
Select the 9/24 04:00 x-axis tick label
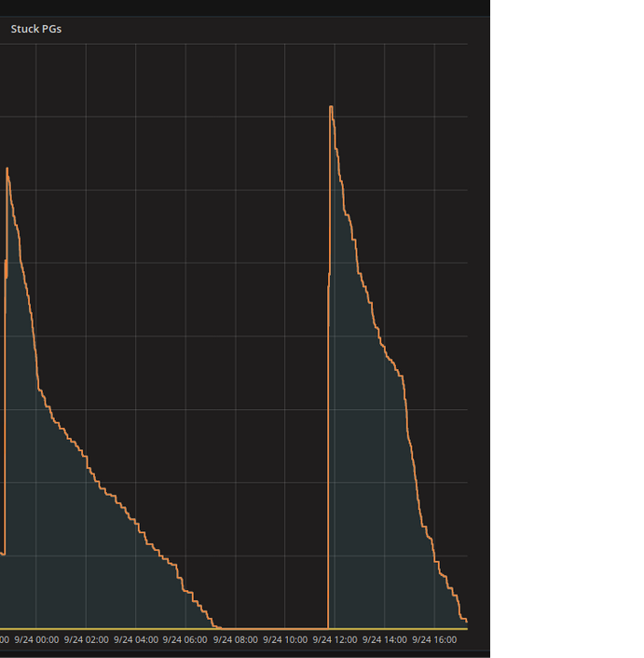click(x=135, y=640)
